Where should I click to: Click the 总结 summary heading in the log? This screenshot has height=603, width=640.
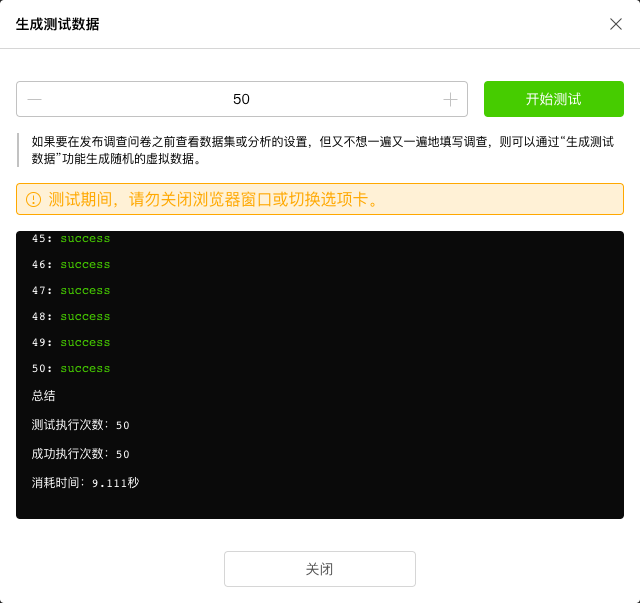tap(43, 396)
